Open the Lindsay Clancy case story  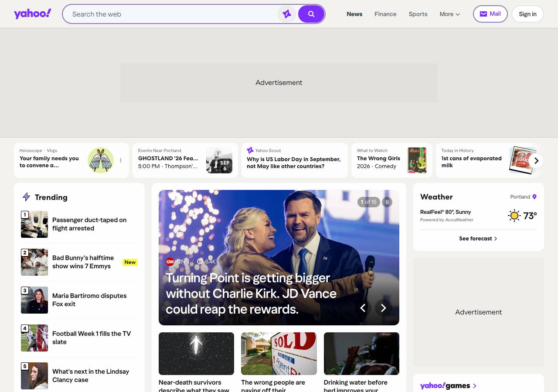(91, 375)
